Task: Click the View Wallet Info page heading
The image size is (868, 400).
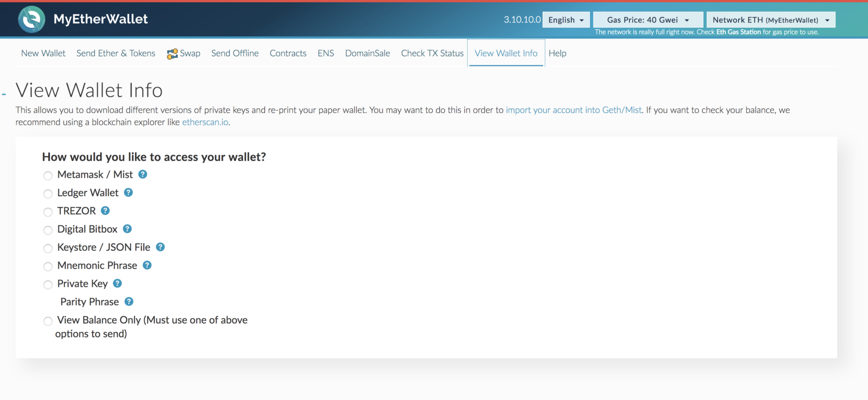Action: pyautogui.click(x=89, y=90)
